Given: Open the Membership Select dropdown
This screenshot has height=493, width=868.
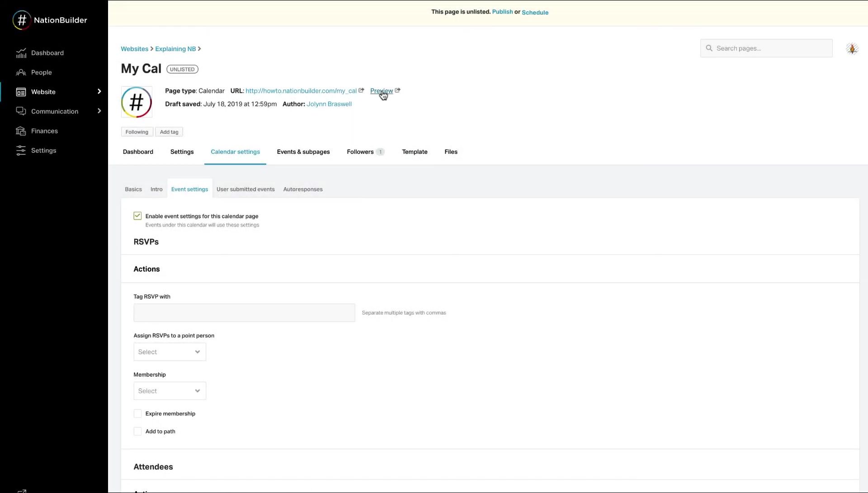Looking at the screenshot, I should 170,391.
